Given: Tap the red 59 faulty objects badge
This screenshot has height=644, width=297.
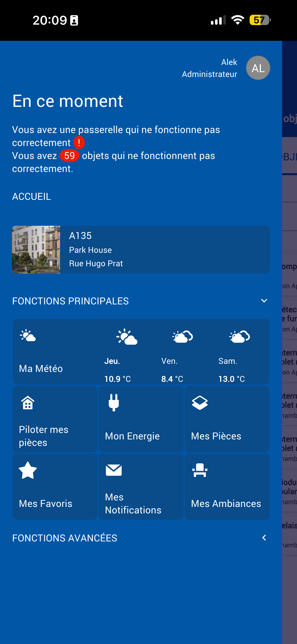Looking at the screenshot, I should (x=70, y=155).
